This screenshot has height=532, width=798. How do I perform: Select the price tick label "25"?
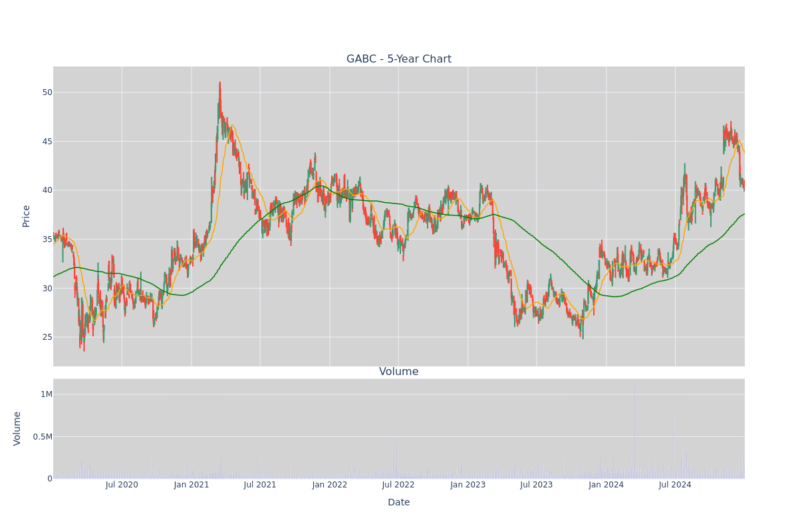47,337
